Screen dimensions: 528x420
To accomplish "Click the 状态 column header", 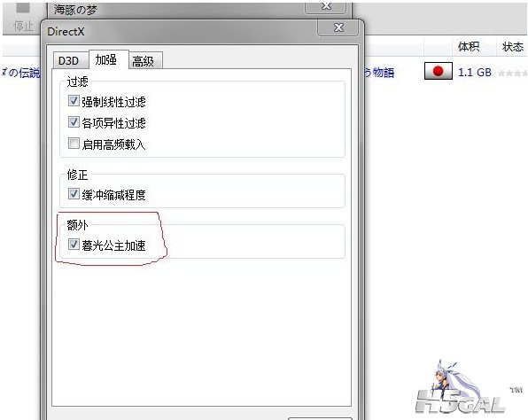I will coord(513,46).
